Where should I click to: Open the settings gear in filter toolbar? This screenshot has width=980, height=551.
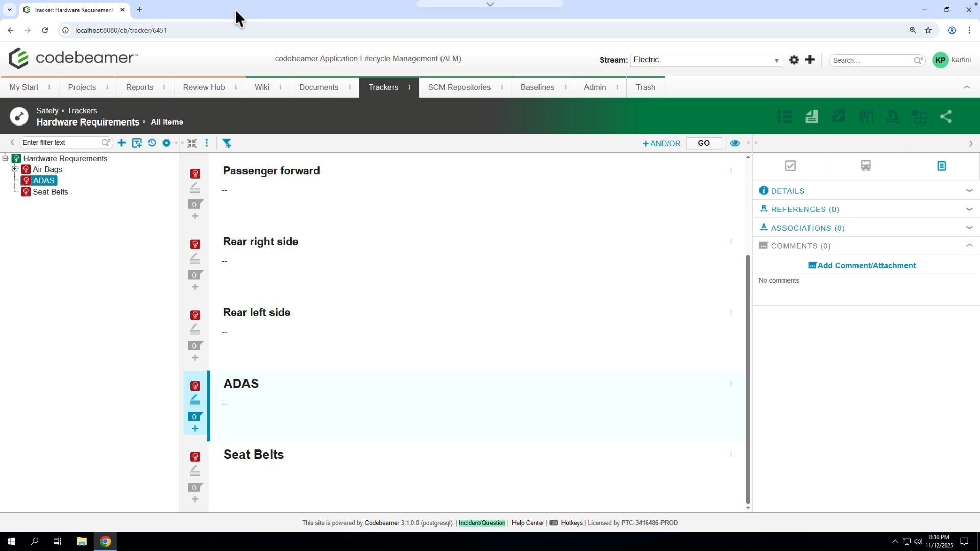point(166,143)
